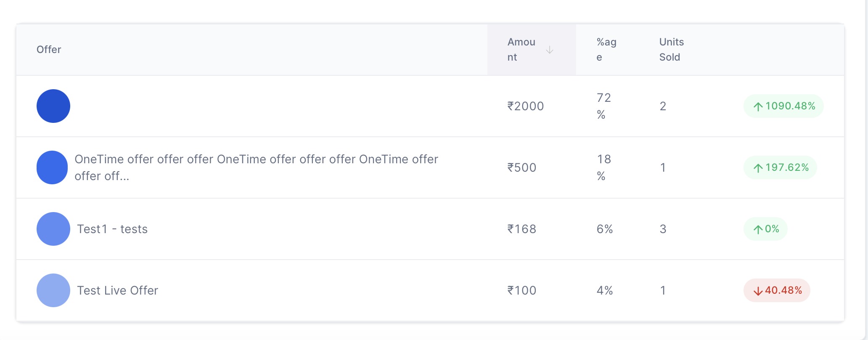
Task: Click the Amount column sort arrow
Action: (549, 50)
